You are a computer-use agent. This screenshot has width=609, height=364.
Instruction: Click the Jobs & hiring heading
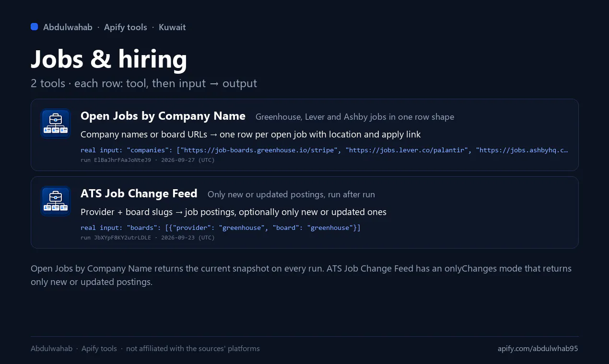point(109,59)
